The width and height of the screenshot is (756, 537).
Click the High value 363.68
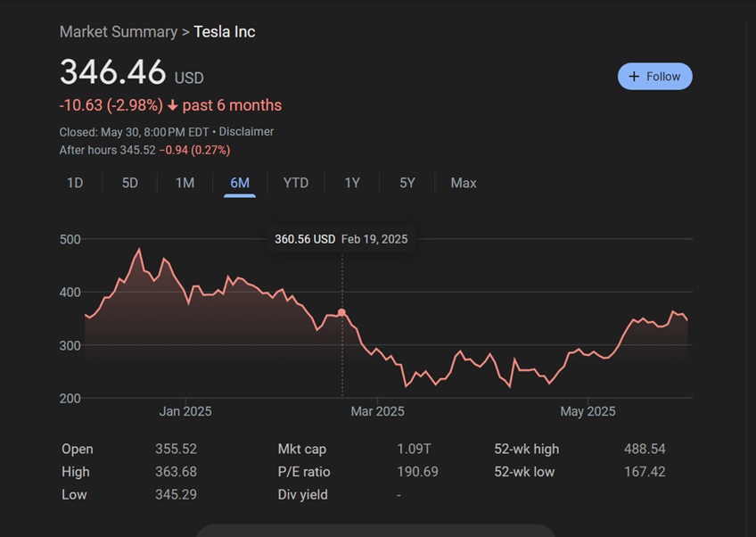point(176,471)
